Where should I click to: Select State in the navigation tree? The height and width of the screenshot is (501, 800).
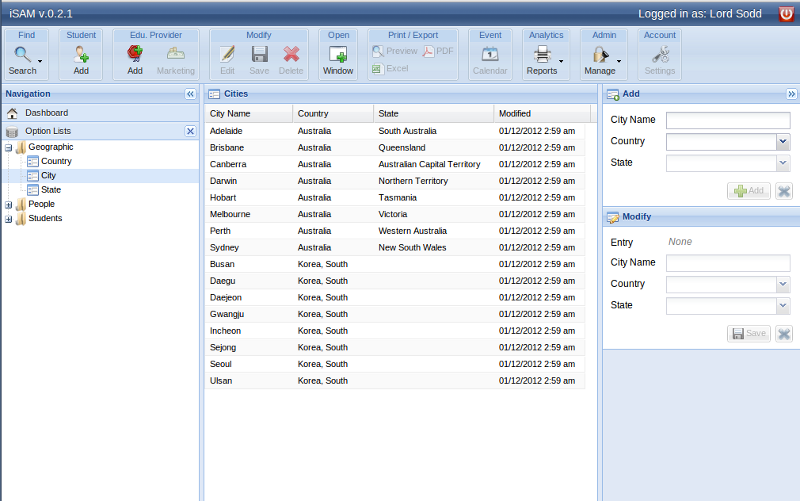(51, 190)
